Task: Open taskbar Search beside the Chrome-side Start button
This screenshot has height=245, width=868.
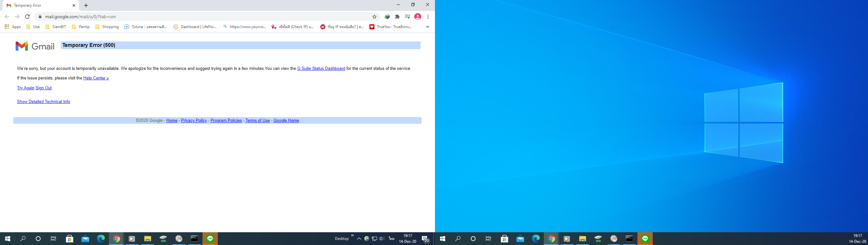Action: click(x=23, y=239)
